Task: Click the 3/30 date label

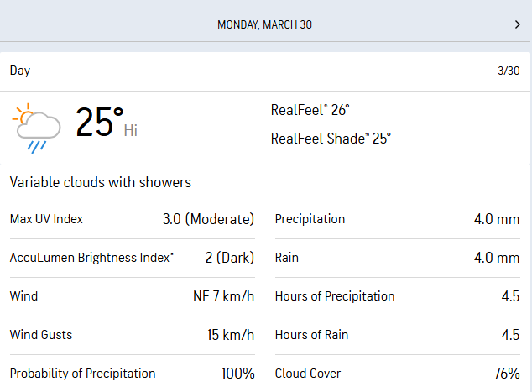Action: pos(509,71)
